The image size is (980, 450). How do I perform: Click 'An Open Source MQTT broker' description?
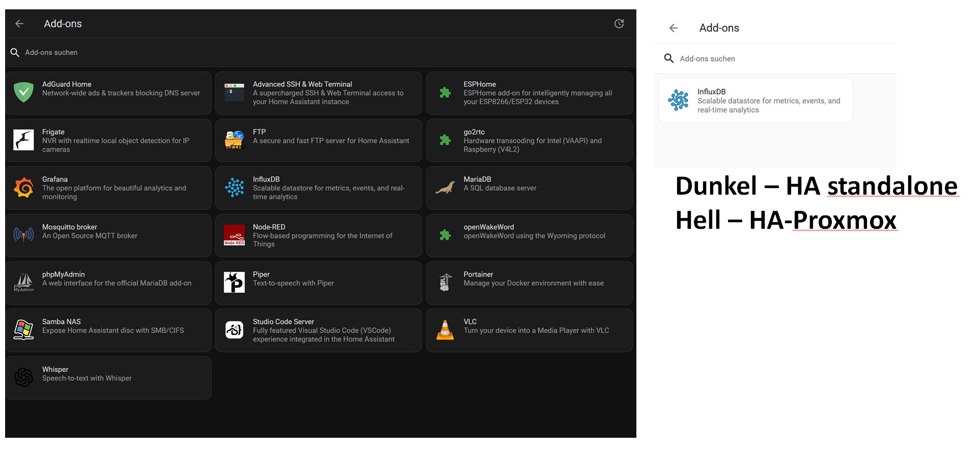pyautogui.click(x=90, y=235)
